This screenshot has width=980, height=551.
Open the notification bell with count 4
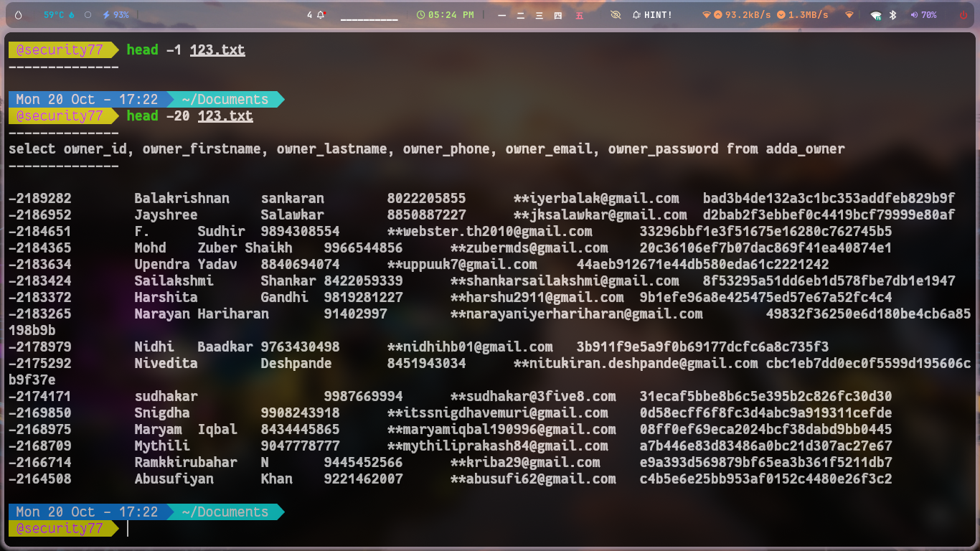(x=316, y=14)
